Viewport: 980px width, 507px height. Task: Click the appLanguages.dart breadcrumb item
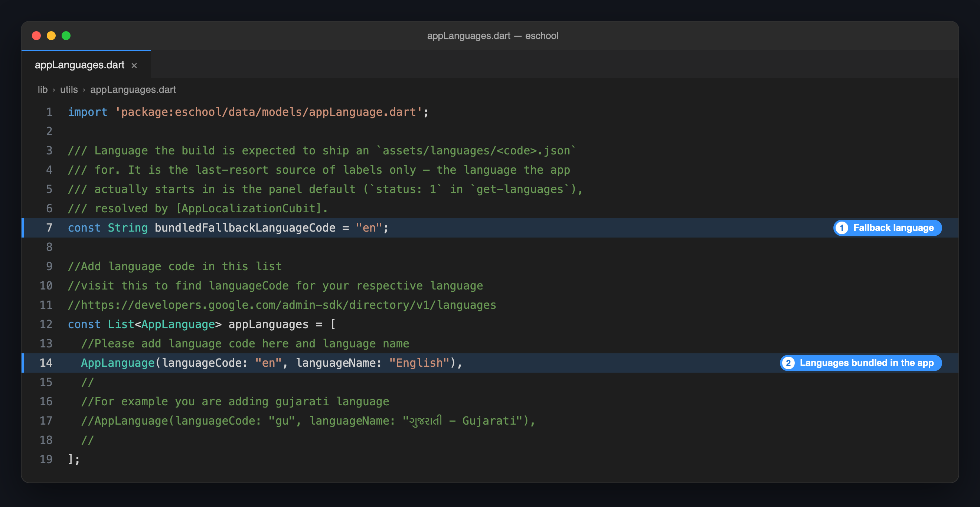point(133,90)
